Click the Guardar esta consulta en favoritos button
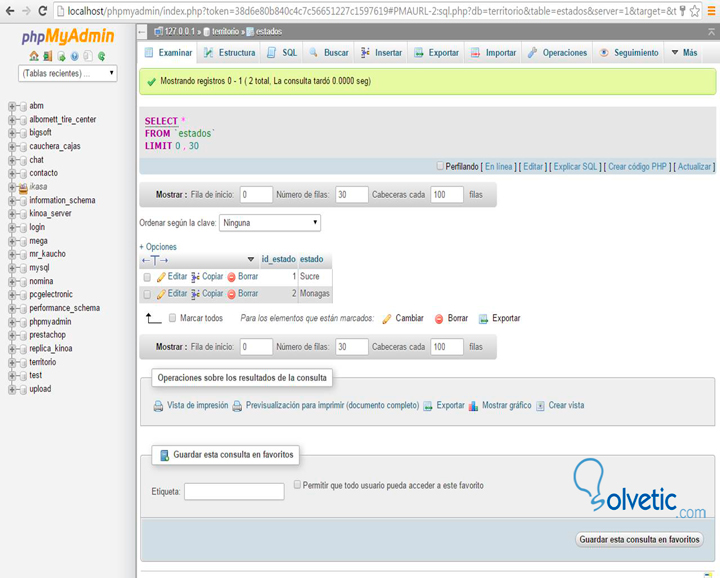The width and height of the screenshot is (720, 578). (639, 539)
